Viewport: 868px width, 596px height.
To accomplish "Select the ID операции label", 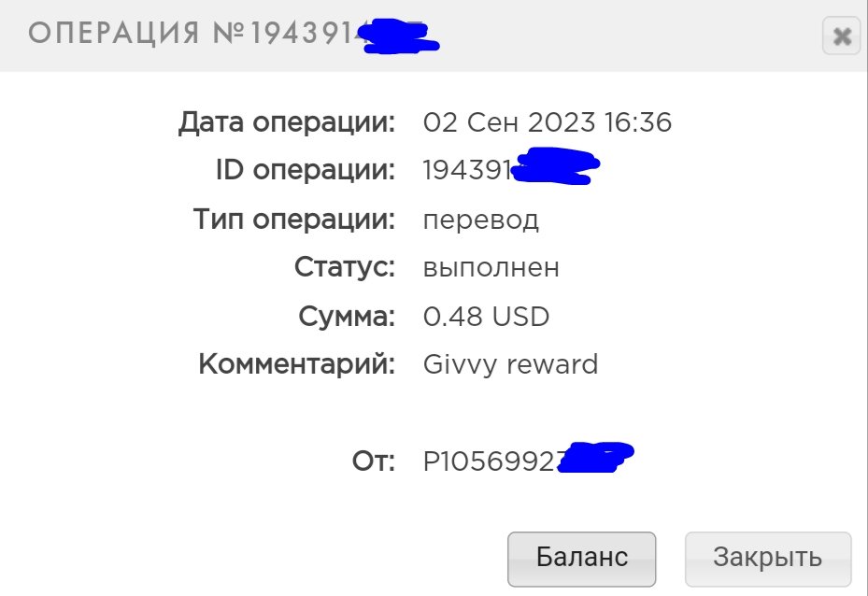I will pos(306,170).
